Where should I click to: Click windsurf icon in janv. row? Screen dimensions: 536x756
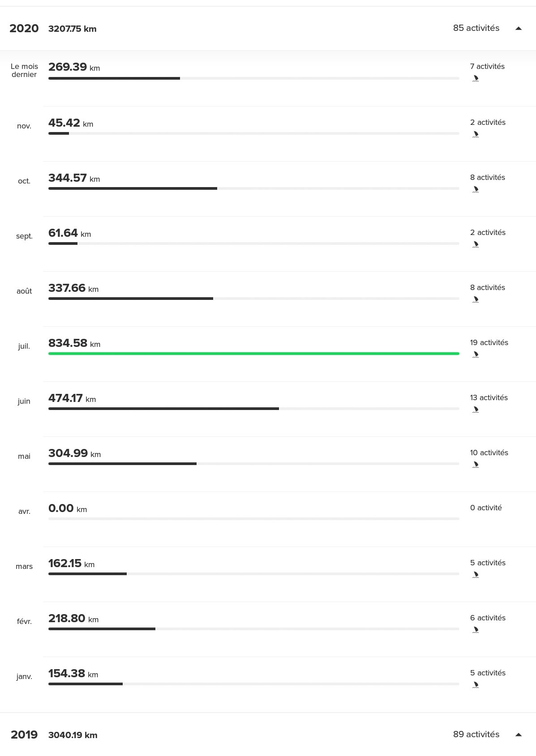[476, 685]
